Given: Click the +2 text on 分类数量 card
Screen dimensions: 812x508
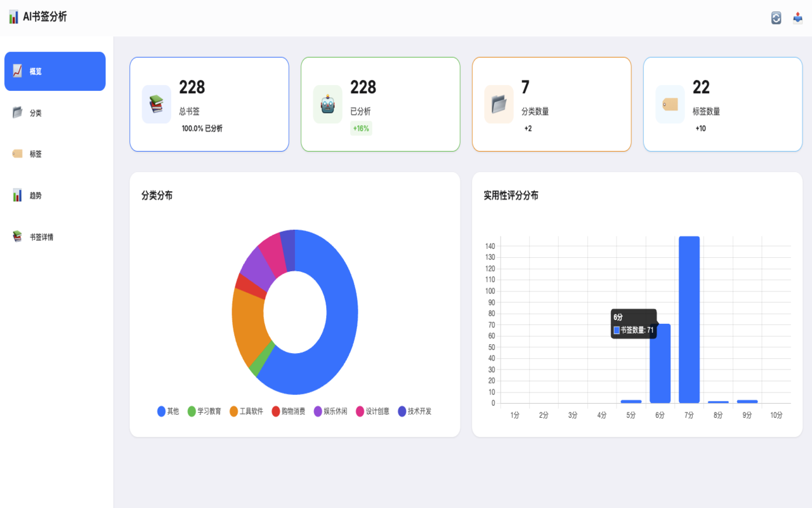Looking at the screenshot, I should click(x=528, y=128).
